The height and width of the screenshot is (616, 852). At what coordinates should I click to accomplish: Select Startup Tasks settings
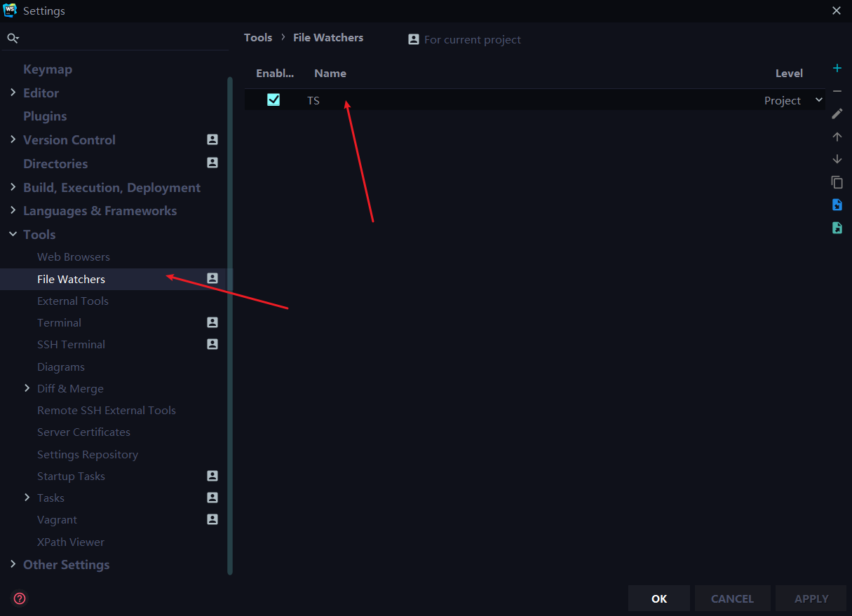coord(71,476)
